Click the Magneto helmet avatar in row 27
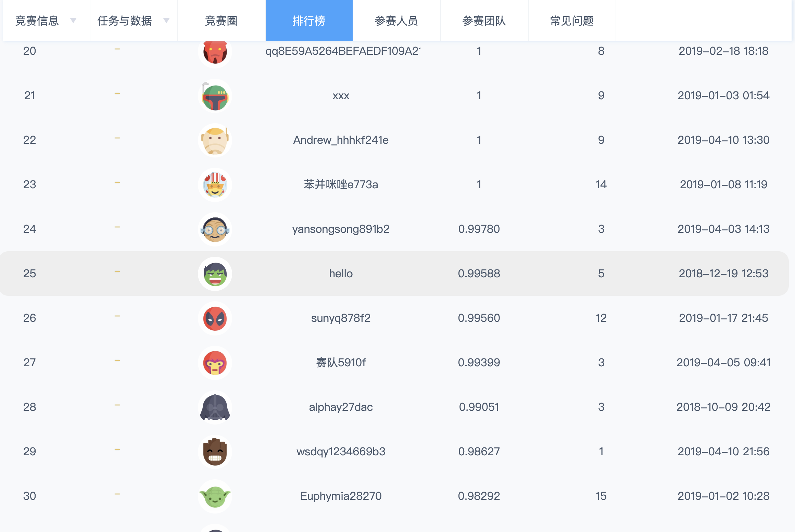The height and width of the screenshot is (532, 795). coord(215,363)
